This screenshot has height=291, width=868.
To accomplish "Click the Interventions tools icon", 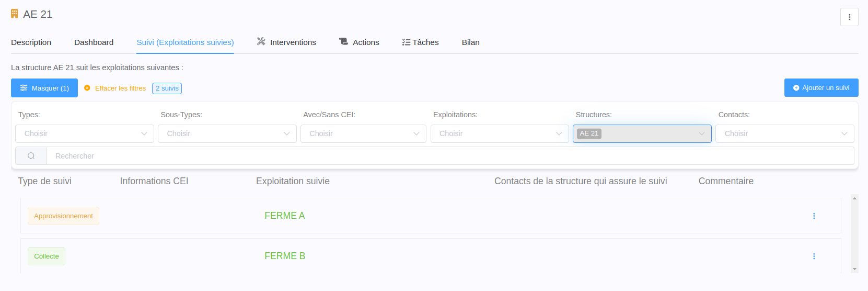I will (261, 42).
